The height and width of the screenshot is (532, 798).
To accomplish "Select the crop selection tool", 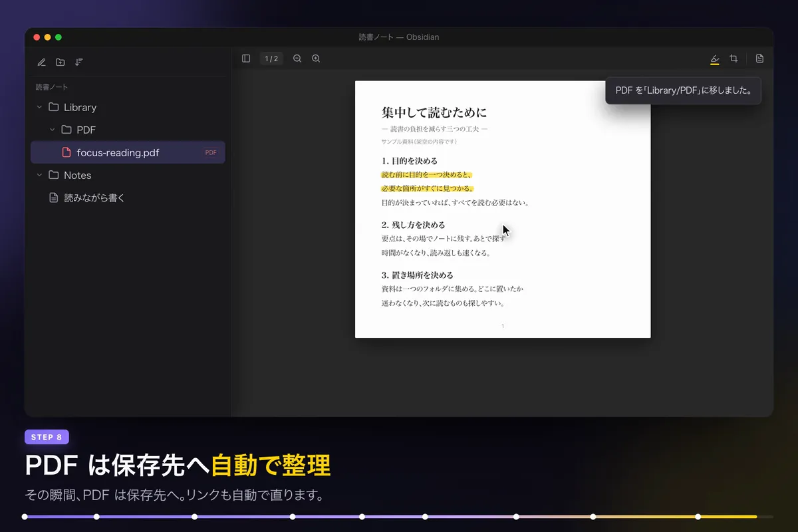I will tap(733, 59).
